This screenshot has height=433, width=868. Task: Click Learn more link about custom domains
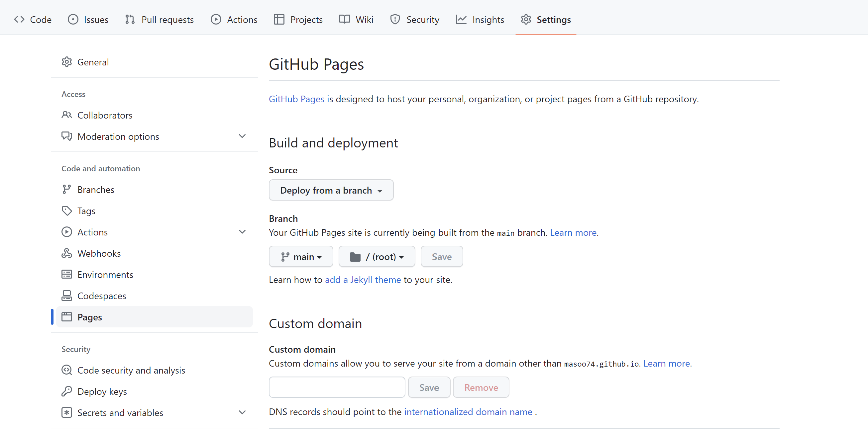click(x=667, y=364)
